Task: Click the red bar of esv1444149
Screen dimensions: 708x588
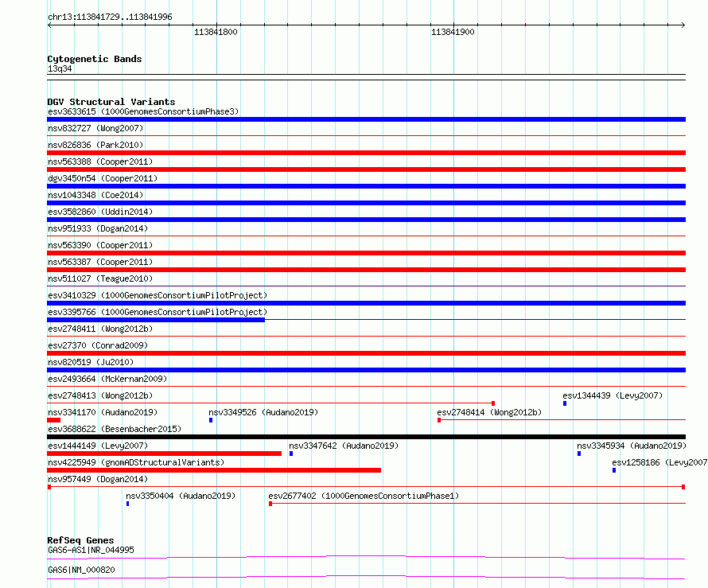Action: click(x=165, y=454)
